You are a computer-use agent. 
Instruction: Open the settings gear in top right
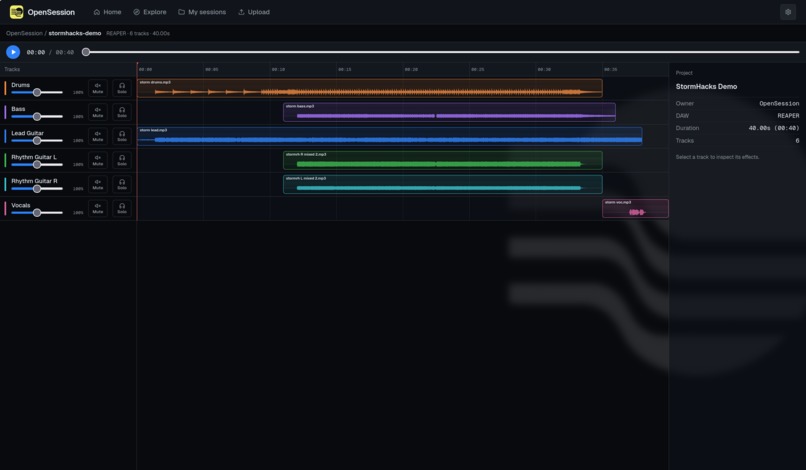point(787,12)
